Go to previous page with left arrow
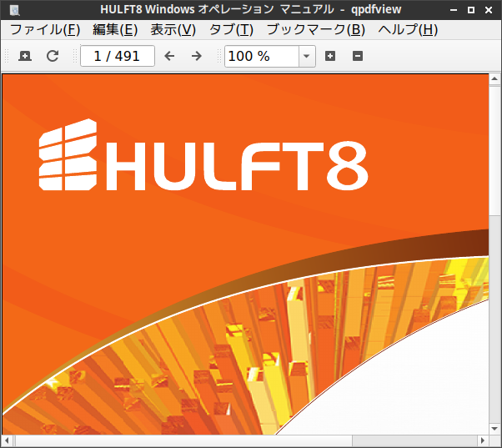 coord(169,57)
